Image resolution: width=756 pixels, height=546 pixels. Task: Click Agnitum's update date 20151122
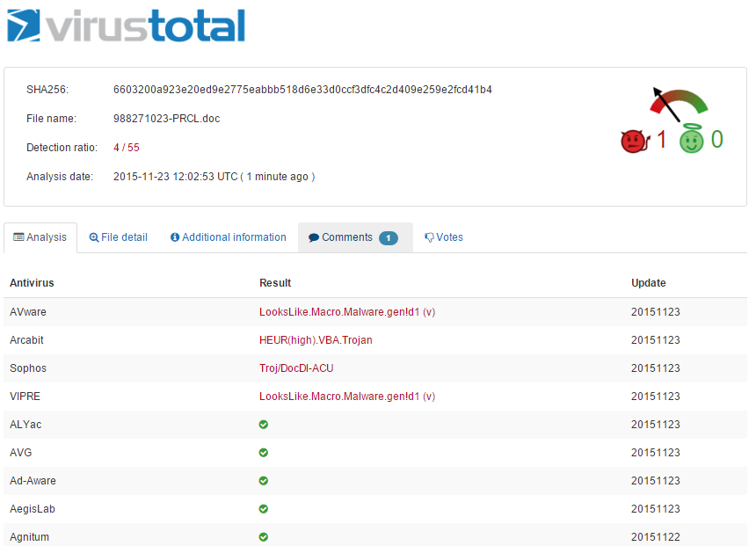(656, 537)
